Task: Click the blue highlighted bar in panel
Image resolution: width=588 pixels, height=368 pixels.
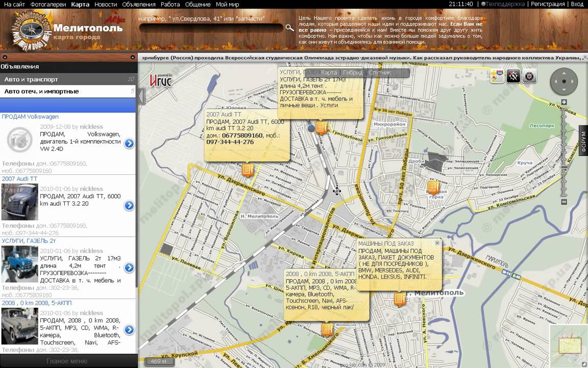Action: click(x=67, y=105)
